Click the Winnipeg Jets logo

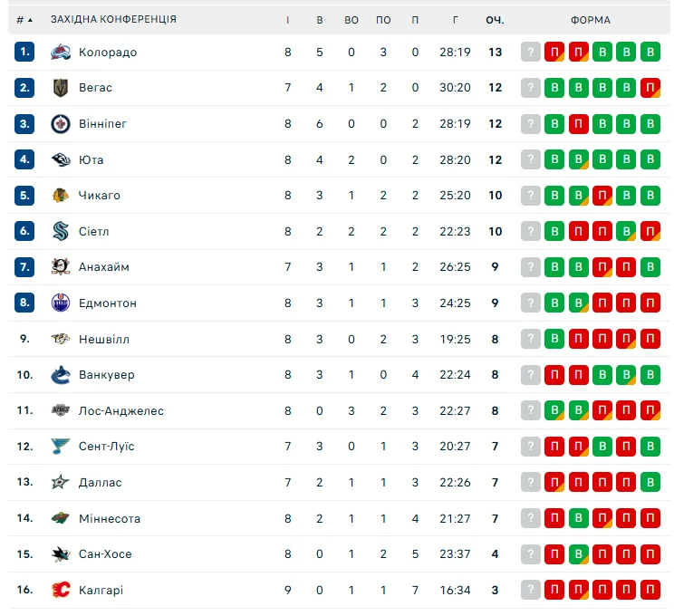(61, 124)
